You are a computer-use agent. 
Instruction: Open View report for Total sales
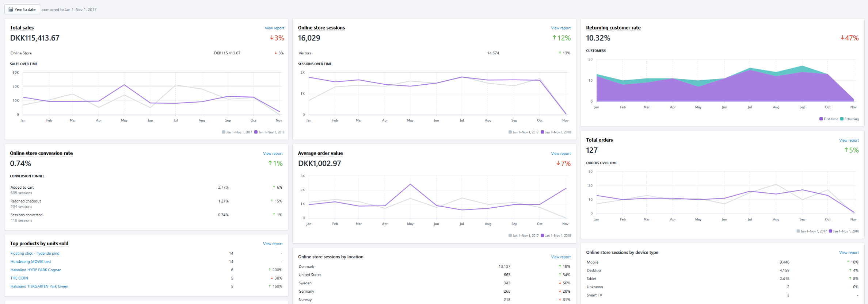tap(274, 28)
